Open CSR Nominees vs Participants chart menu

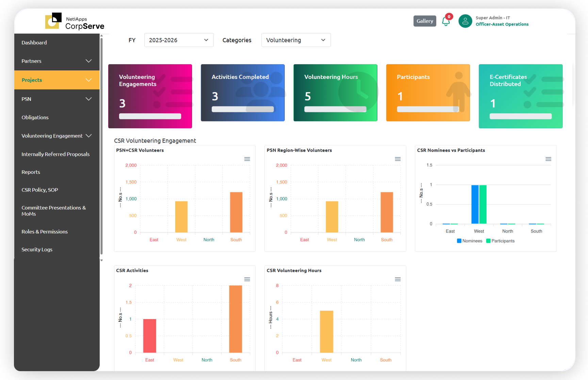(x=548, y=159)
